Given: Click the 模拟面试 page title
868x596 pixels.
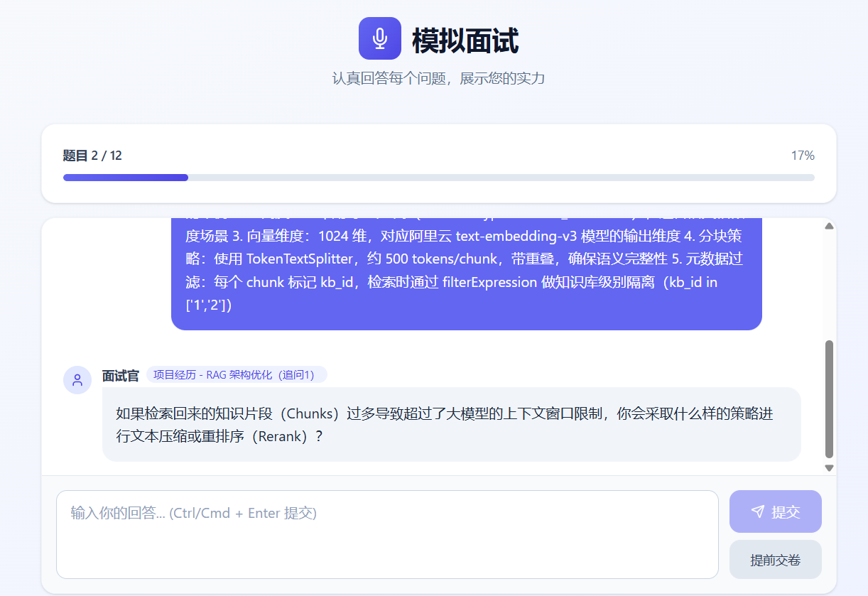Looking at the screenshot, I should [x=465, y=40].
